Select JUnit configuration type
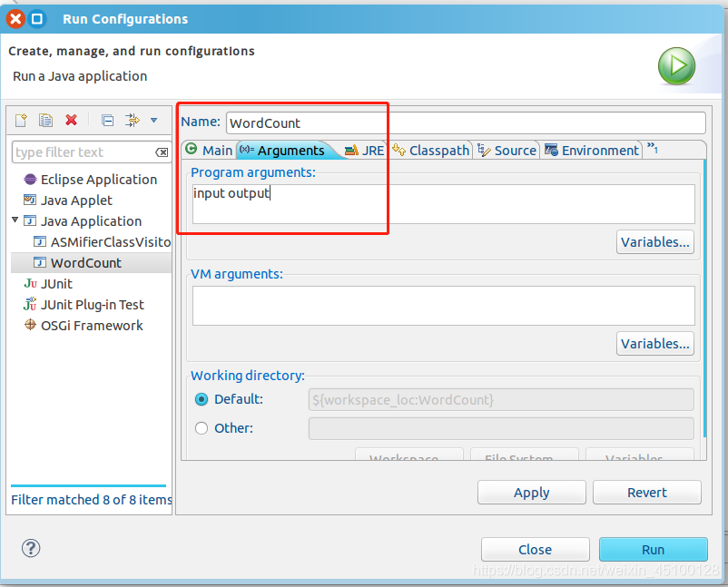 (56, 284)
